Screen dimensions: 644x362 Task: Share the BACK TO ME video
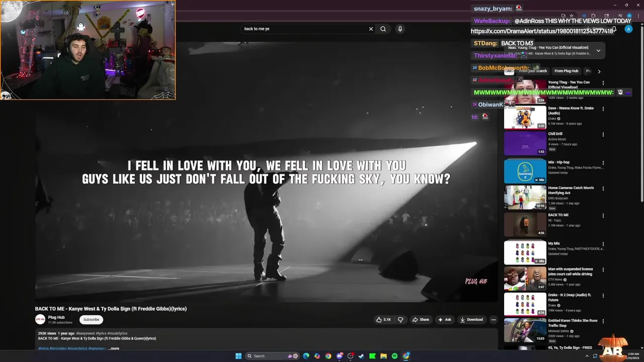(x=421, y=319)
